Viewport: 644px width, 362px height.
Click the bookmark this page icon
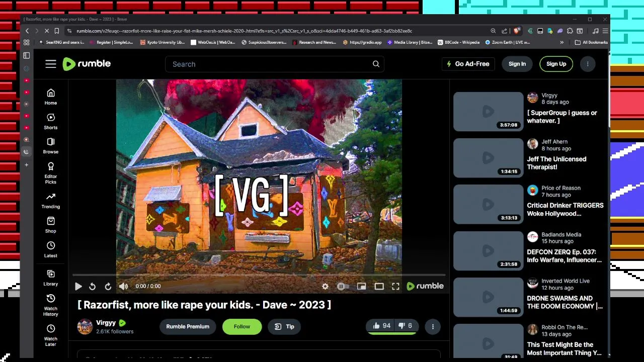pyautogui.click(x=57, y=31)
